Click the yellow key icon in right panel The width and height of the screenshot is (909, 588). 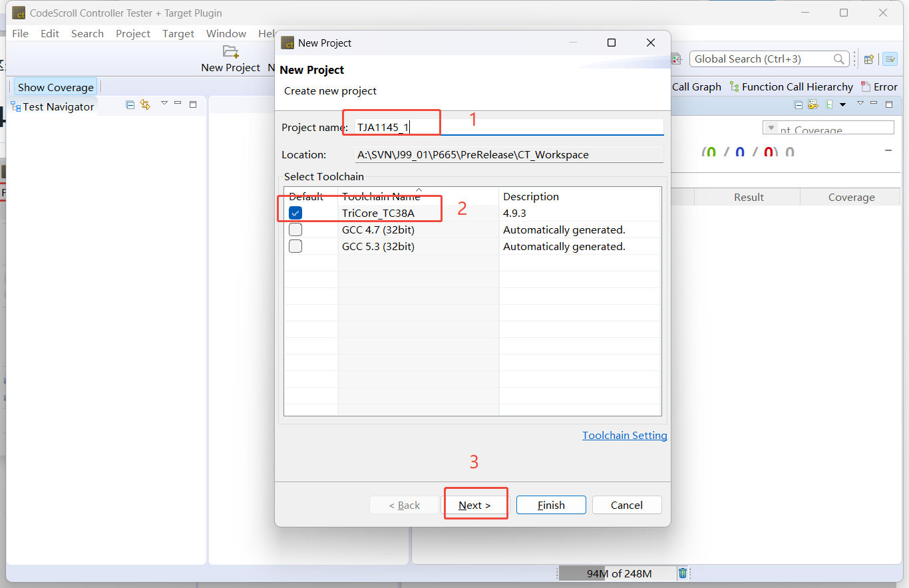click(x=813, y=104)
